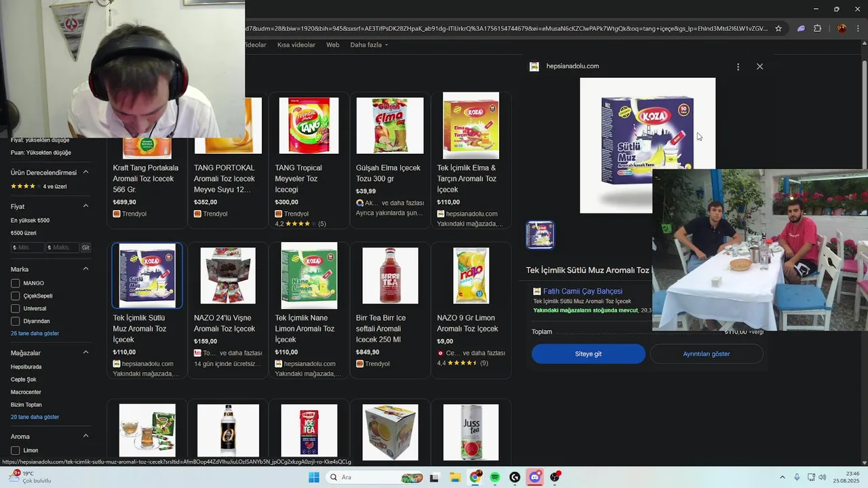Open the volume tray icon
Image resolution: width=868 pixels, height=488 pixels.
pos(823,477)
